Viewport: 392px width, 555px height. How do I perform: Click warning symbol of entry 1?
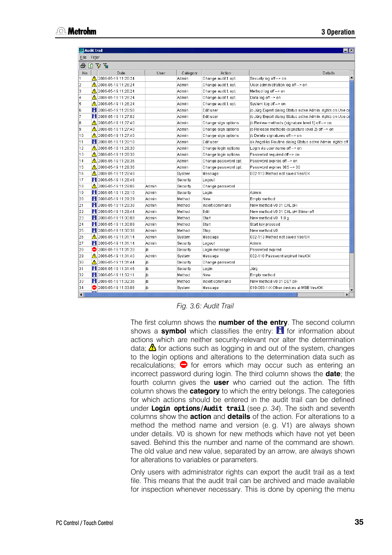(x=94, y=79)
